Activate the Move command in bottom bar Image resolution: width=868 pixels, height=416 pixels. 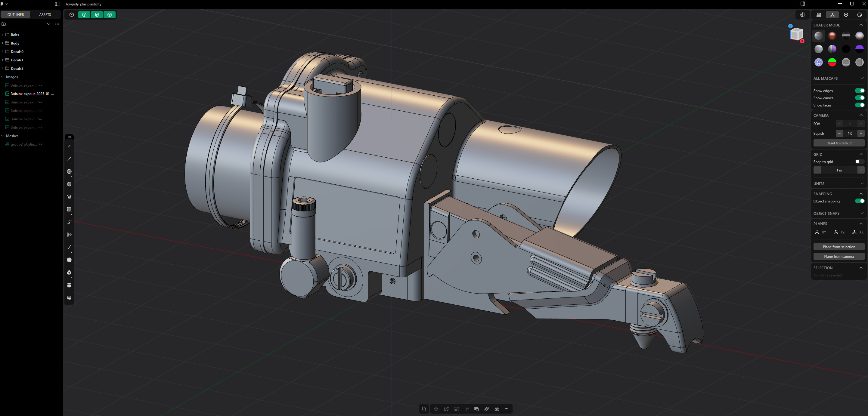[436, 409]
